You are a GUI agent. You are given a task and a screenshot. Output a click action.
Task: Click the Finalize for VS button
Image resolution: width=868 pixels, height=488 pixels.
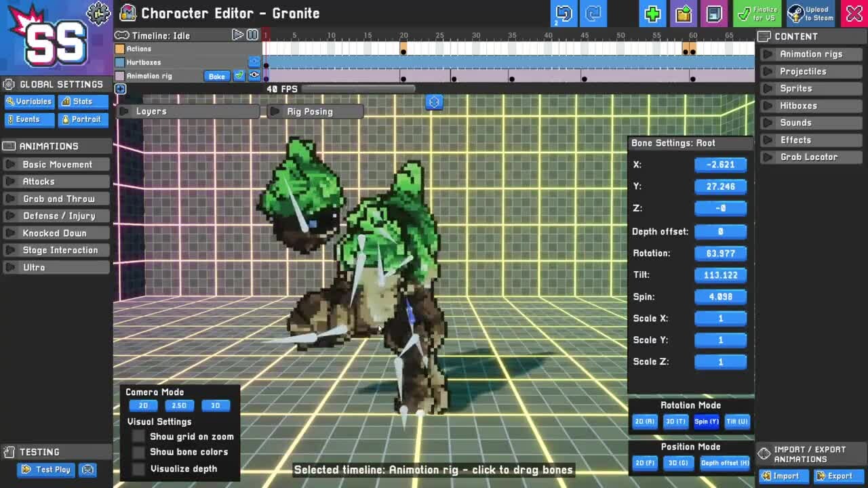(x=758, y=14)
